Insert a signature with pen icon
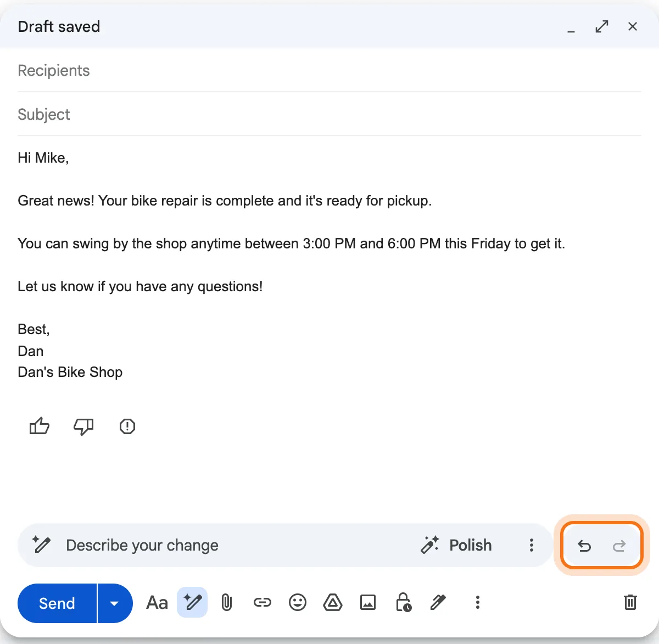659x644 pixels. click(x=438, y=603)
